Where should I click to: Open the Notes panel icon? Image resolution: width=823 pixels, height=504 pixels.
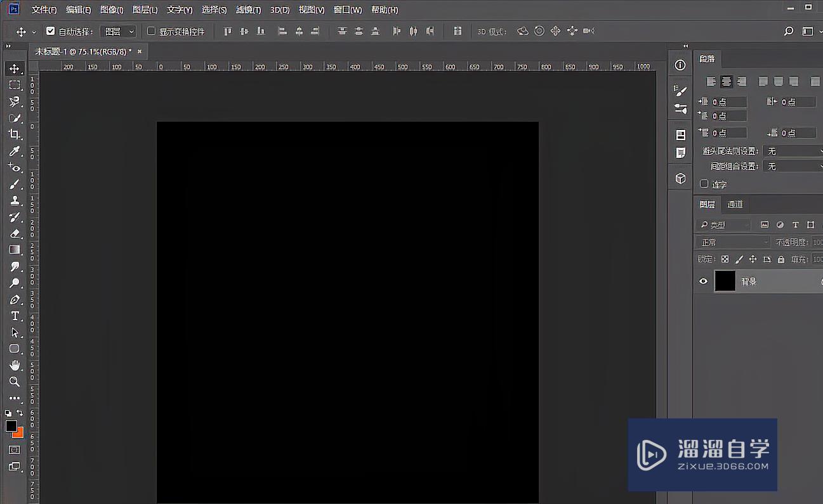pyautogui.click(x=680, y=153)
